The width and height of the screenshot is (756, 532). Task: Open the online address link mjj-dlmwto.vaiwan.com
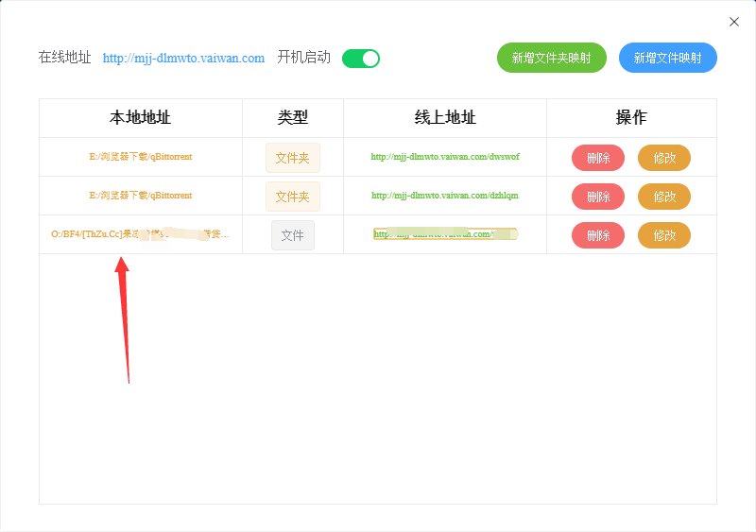pos(183,58)
